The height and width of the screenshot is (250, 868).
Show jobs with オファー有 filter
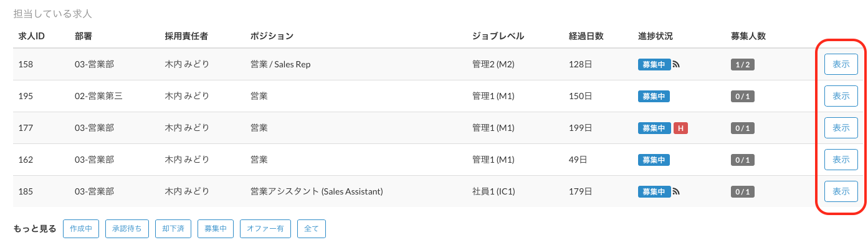pyautogui.click(x=265, y=229)
